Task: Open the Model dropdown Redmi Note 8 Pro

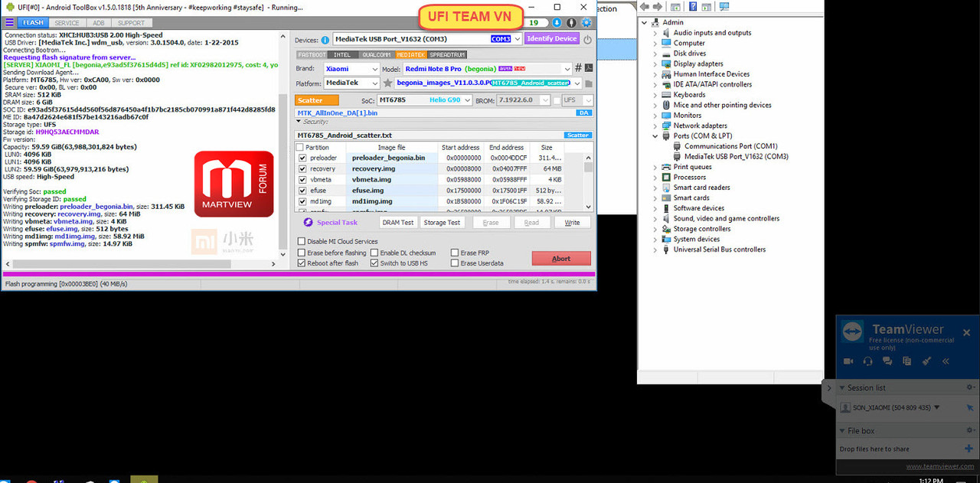Action: coord(567,69)
